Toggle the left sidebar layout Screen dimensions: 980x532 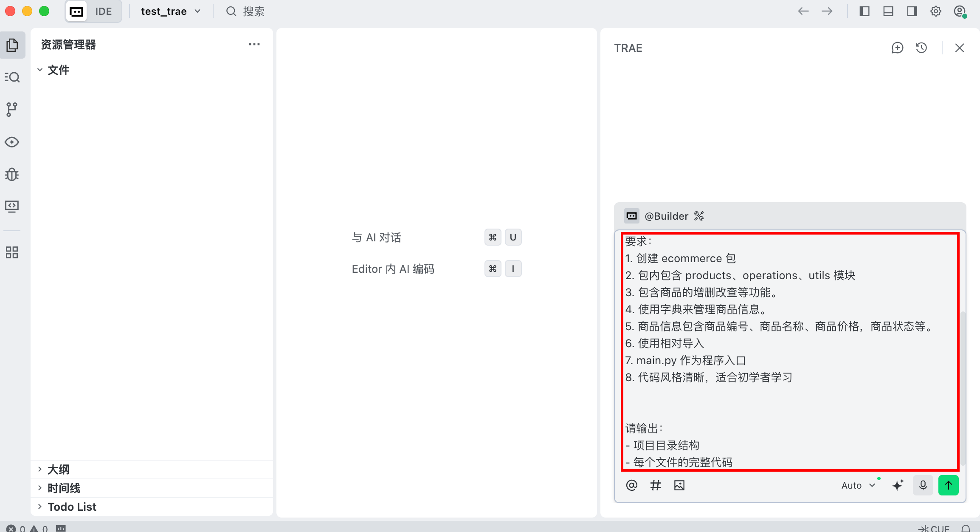[864, 11]
